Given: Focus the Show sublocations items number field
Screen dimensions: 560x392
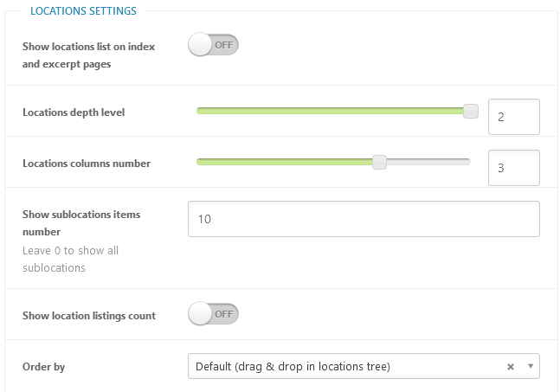Looking at the screenshot, I should (364, 219).
